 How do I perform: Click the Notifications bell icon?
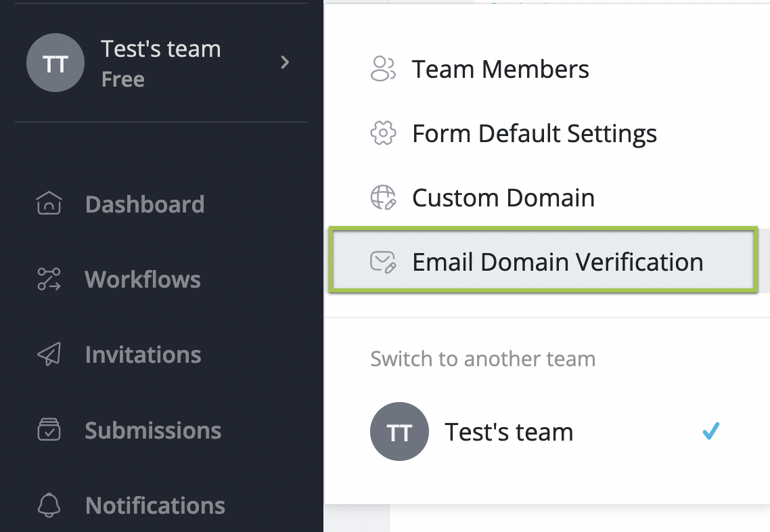click(49, 506)
